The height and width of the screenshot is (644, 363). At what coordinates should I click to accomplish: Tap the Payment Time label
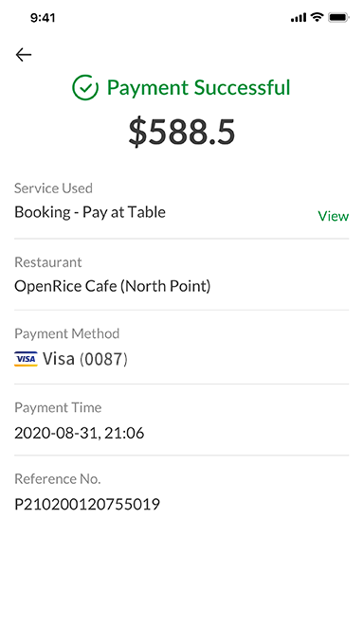pos(58,407)
